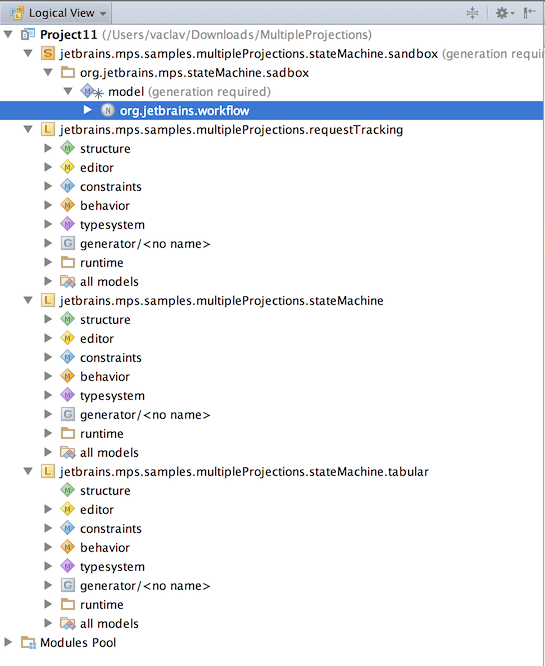Click all models icon under requestTracking
545x666 pixels.
click(x=67, y=281)
